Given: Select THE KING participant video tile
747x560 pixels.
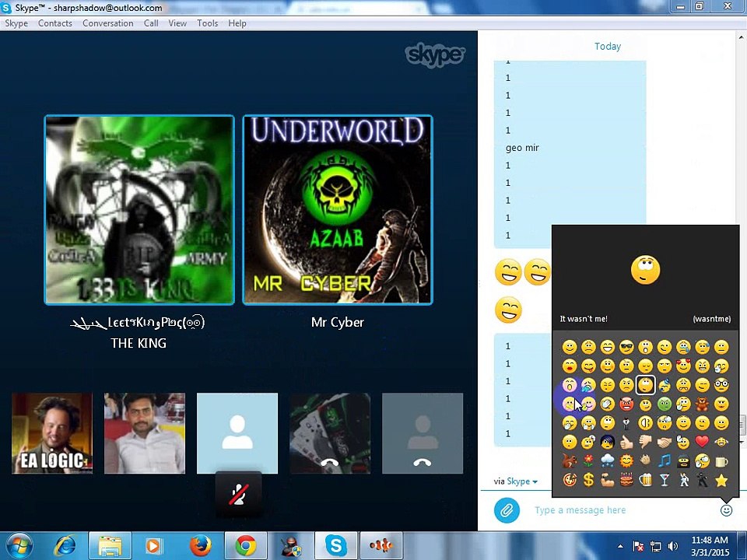Looking at the screenshot, I should (139, 209).
